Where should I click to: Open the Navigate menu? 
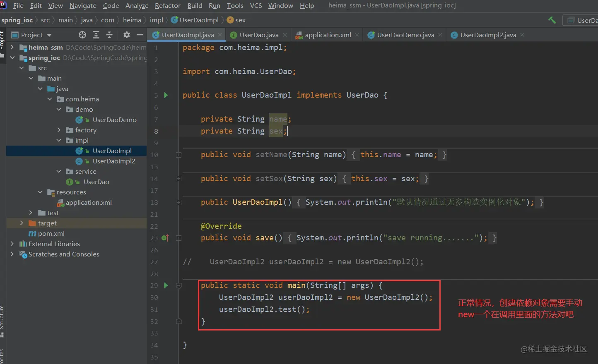pyautogui.click(x=83, y=5)
